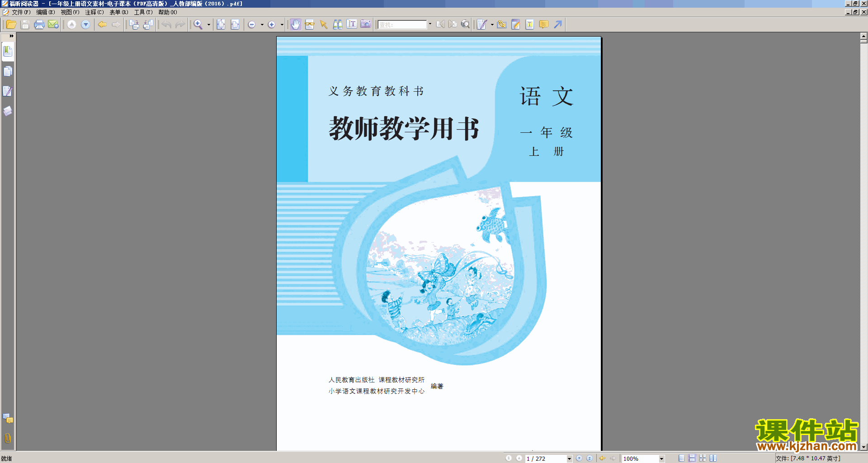The image size is (868, 463).
Task: Open the full search magnifier icon
Action: pos(465,24)
